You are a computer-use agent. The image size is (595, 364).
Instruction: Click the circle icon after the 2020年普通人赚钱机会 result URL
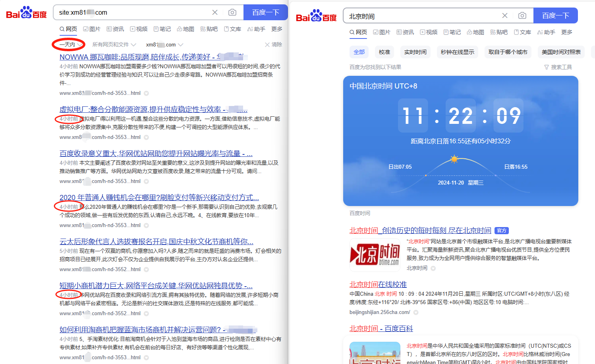[x=146, y=225]
